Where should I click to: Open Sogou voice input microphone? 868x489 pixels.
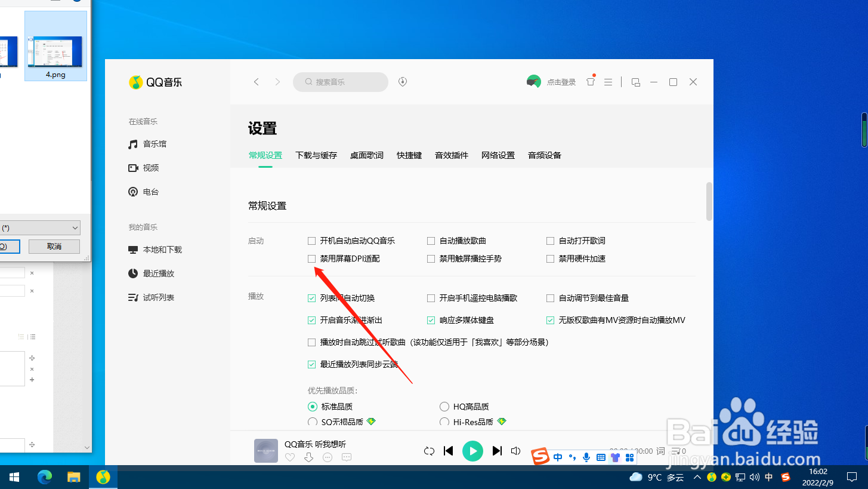tap(586, 457)
